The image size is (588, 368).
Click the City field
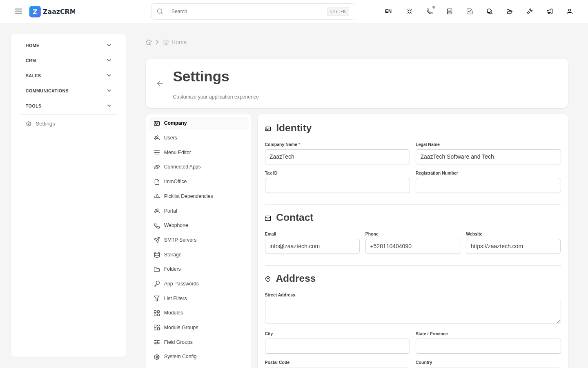tap(337, 346)
